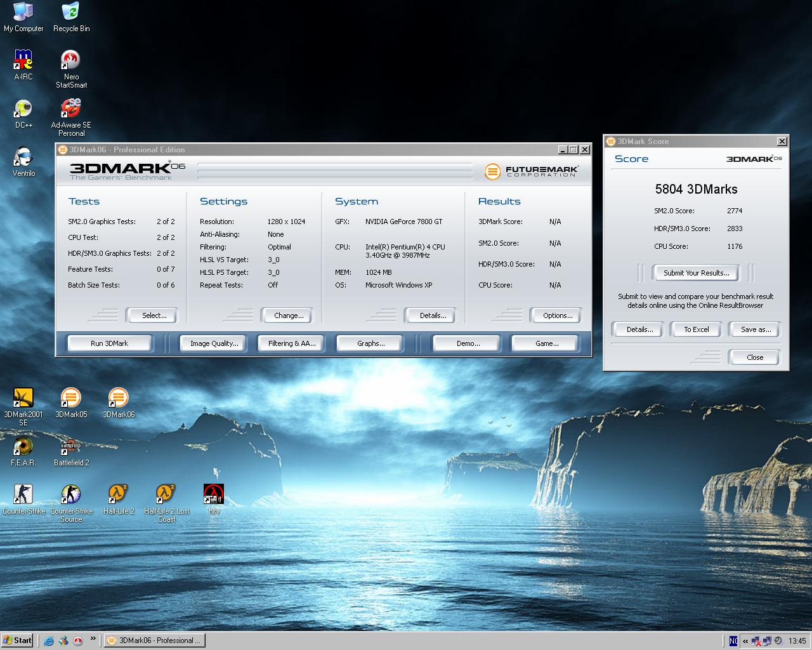Viewport: 812px width, 650px height.
Task: Click the To Excel button
Action: coord(696,329)
